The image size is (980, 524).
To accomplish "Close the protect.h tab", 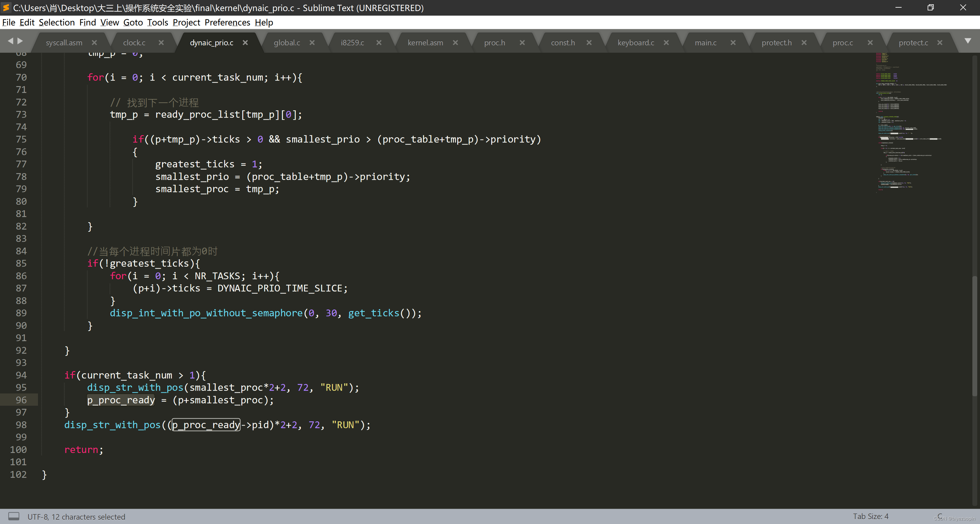I will 804,43.
